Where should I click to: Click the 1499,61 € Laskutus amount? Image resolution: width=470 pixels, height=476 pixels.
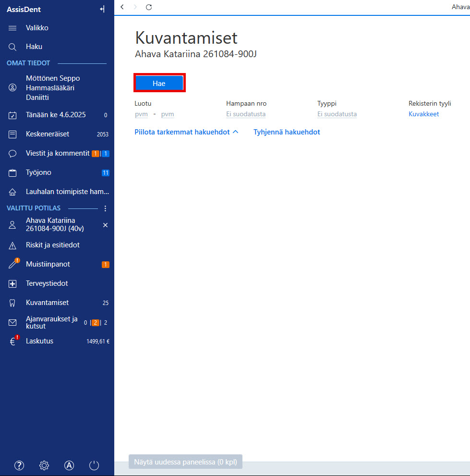[98, 342]
